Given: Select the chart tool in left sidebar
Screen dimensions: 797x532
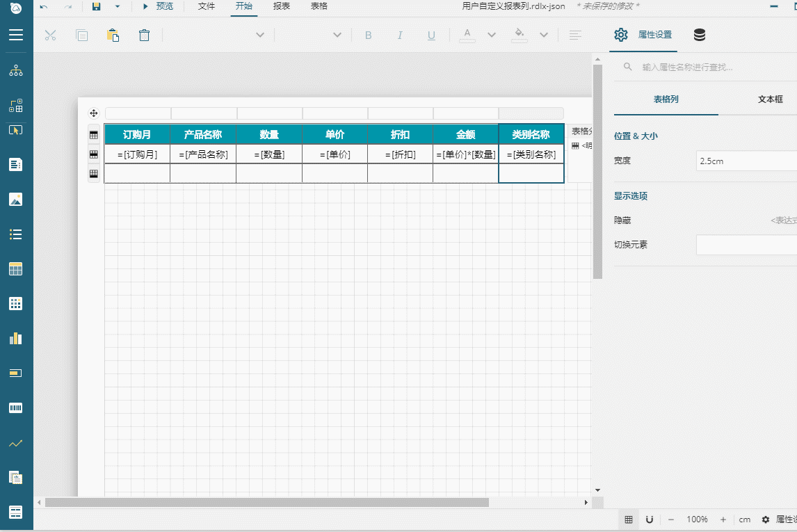Looking at the screenshot, I should [x=15, y=338].
